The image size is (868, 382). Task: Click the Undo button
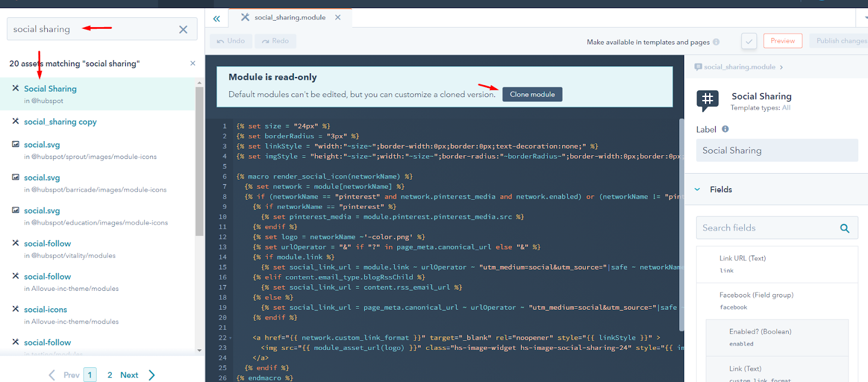click(x=231, y=41)
